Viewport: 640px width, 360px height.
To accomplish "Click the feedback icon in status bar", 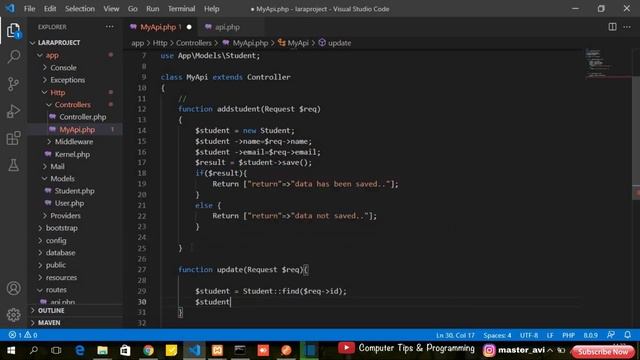I will coord(611,335).
